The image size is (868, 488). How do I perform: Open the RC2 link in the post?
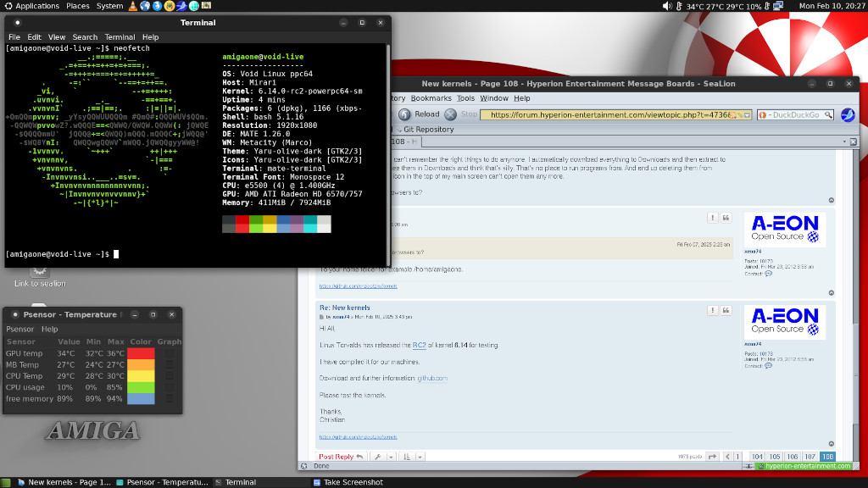pyautogui.click(x=419, y=346)
